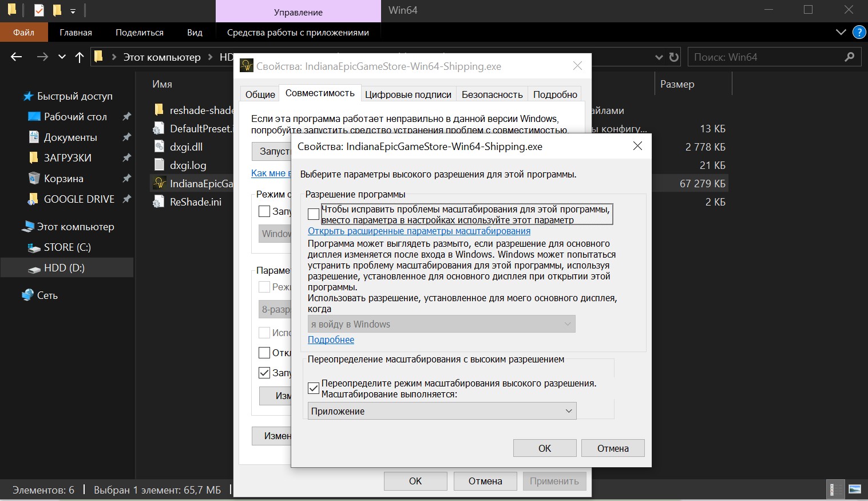Click the New Folder quick access icon
Image resolution: width=868 pixels, height=501 pixels.
click(x=57, y=10)
